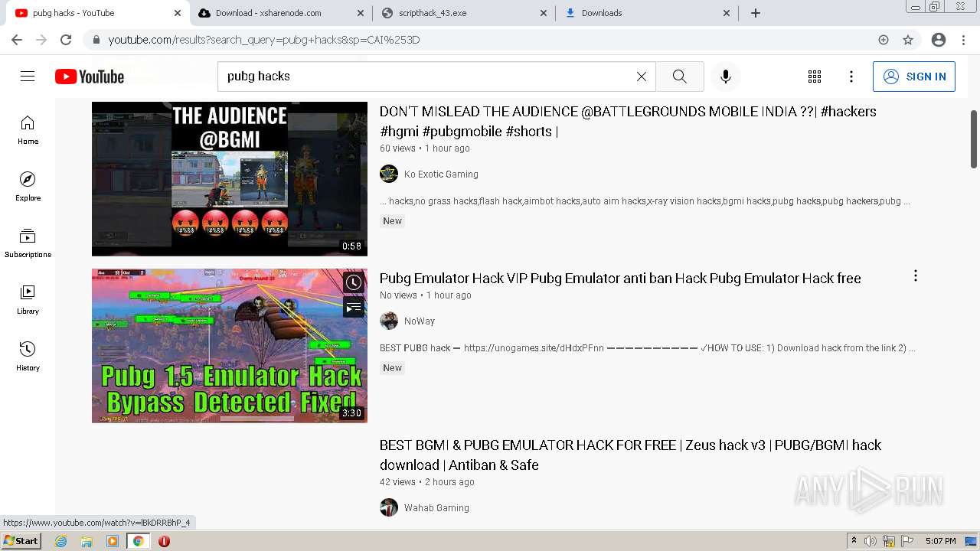Click Ko Exotic Gaming channel avatar
The image size is (980, 551).
389,174
